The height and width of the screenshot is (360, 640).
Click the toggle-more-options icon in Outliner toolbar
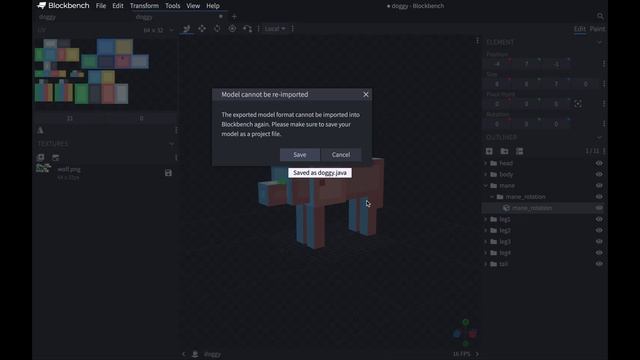tap(519, 151)
